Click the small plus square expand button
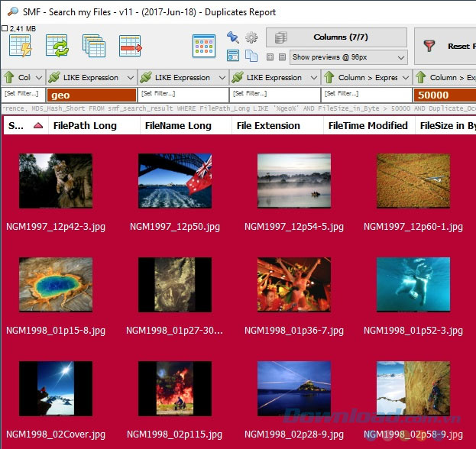Screen dimensions: 476x449 (270, 57)
